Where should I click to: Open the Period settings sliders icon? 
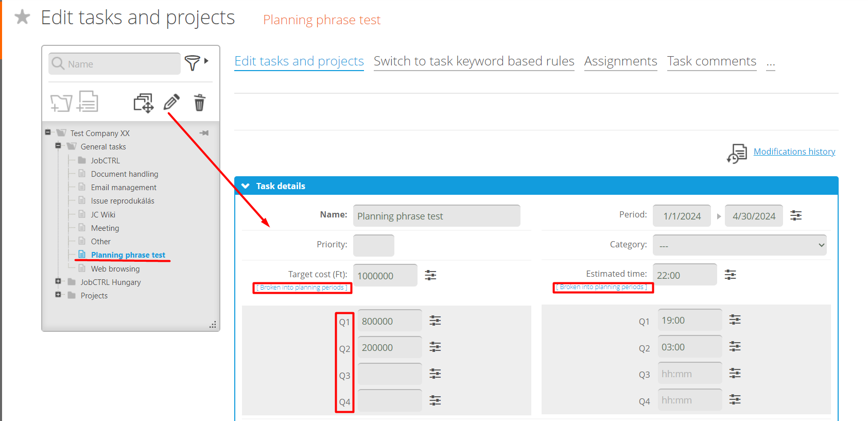[796, 215]
